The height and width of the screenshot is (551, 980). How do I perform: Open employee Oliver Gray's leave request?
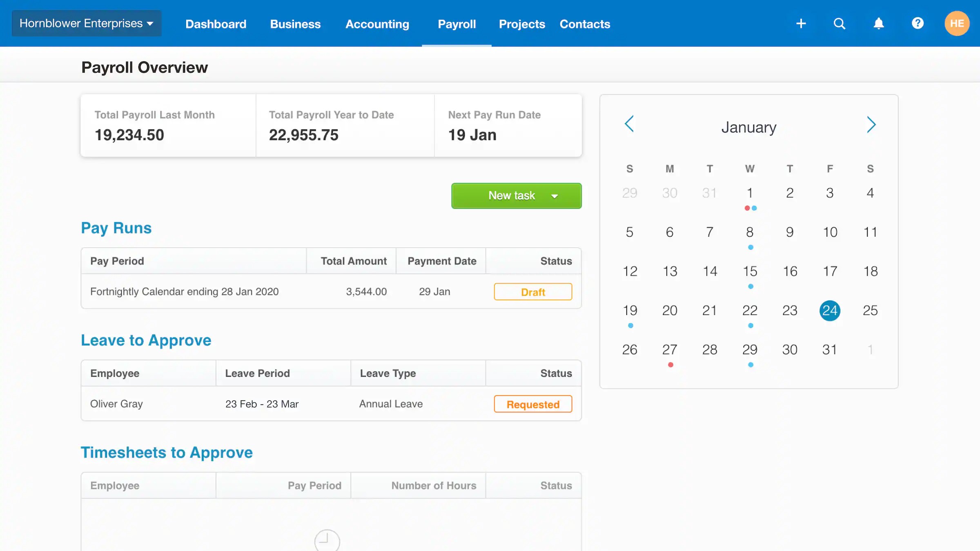[116, 404]
